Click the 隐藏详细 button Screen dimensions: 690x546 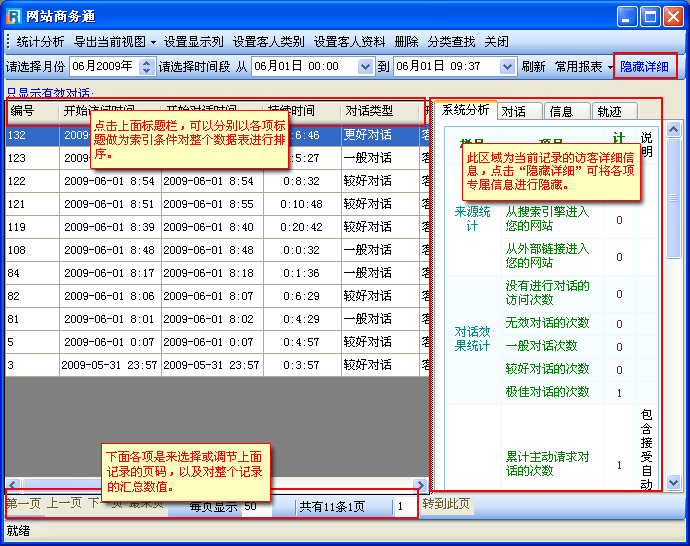coord(644,67)
